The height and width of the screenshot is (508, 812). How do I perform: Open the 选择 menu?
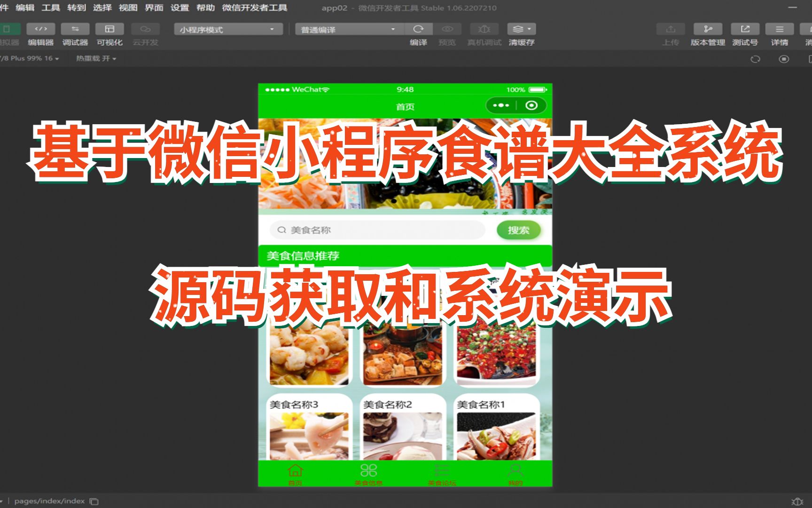(x=102, y=8)
